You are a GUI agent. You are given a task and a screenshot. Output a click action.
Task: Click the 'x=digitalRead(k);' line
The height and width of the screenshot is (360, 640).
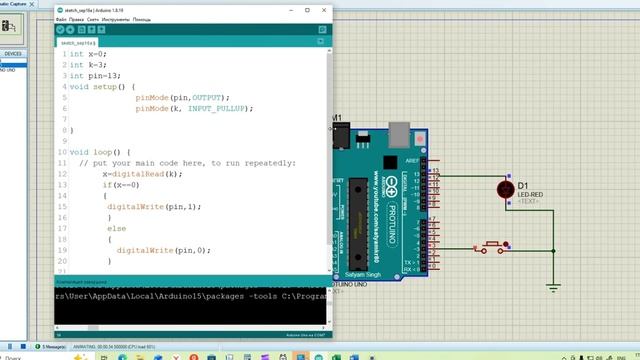142,174
